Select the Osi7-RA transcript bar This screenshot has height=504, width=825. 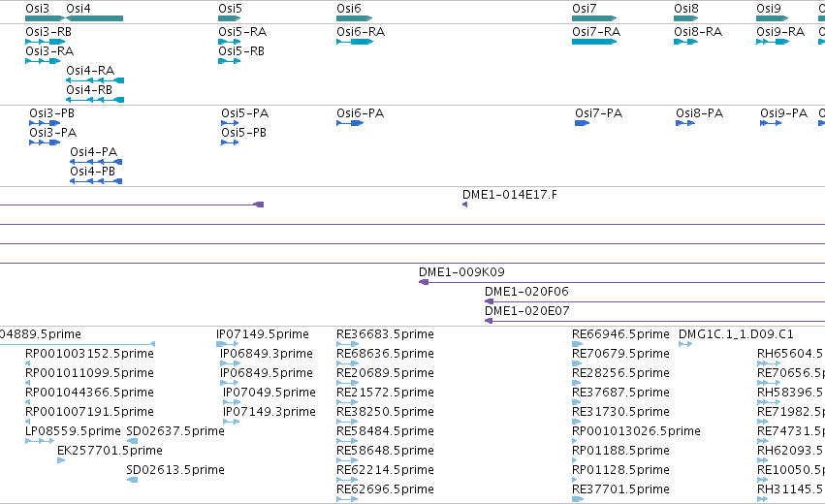[594, 42]
